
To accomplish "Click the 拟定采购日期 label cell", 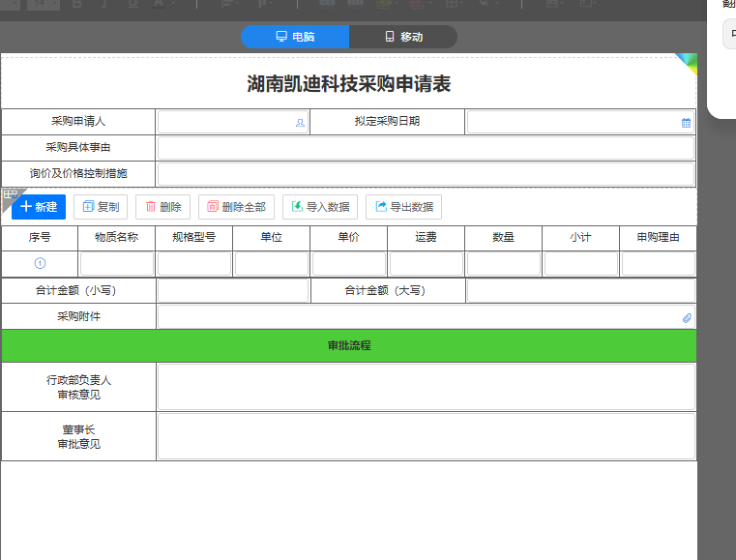I will [x=387, y=122].
